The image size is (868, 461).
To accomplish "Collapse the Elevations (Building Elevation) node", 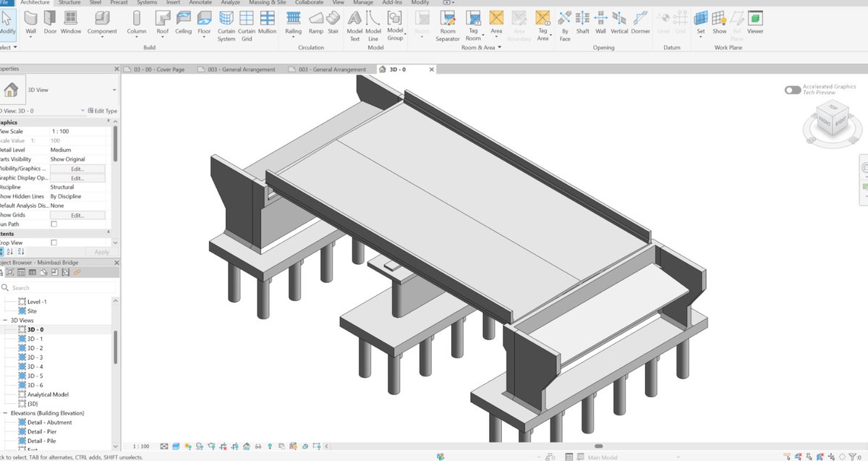I will click(x=5, y=413).
